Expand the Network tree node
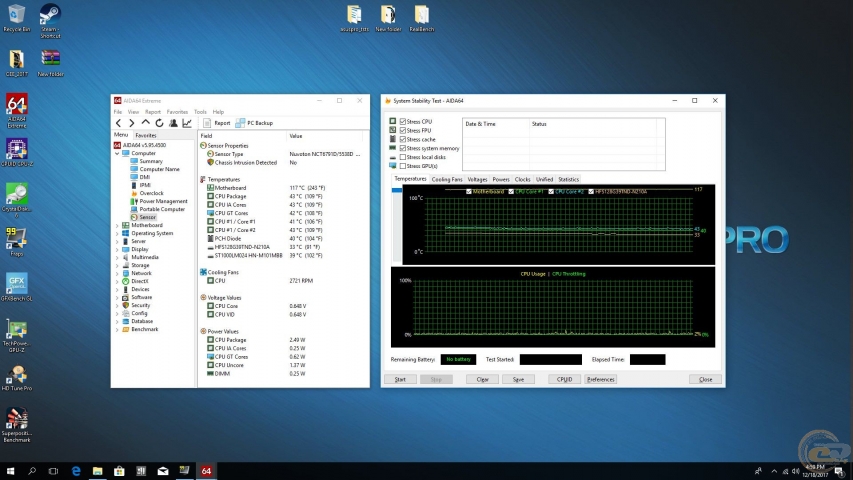This screenshot has height=480, width=853. coord(117,273)
